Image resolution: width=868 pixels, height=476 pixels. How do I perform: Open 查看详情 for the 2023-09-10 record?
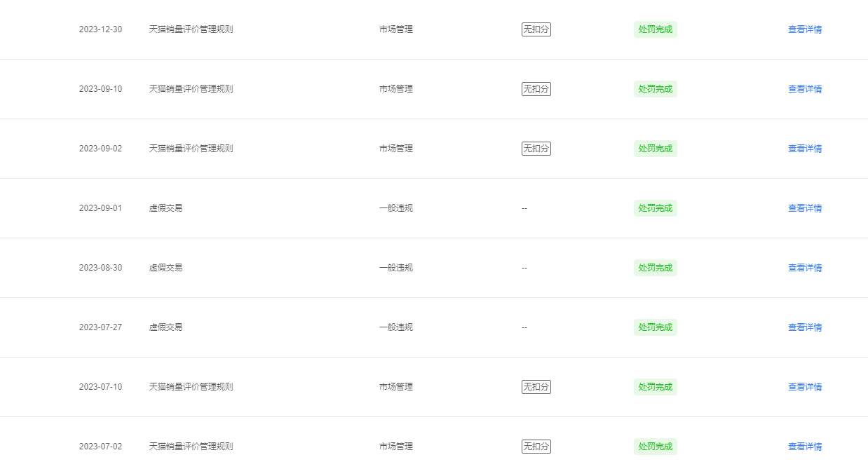(805, 89)
